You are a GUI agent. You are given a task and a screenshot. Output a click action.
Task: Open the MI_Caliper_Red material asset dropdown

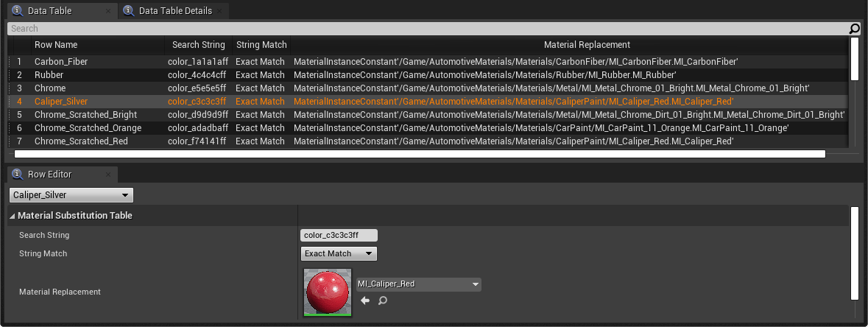(x=418, y=284)
